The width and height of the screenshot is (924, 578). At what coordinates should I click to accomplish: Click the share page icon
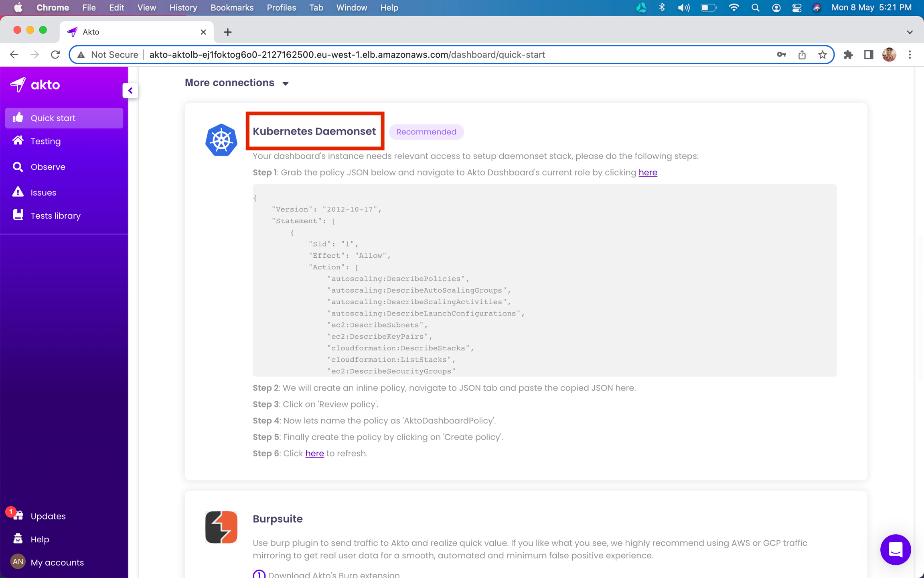[x=802, y=55]
